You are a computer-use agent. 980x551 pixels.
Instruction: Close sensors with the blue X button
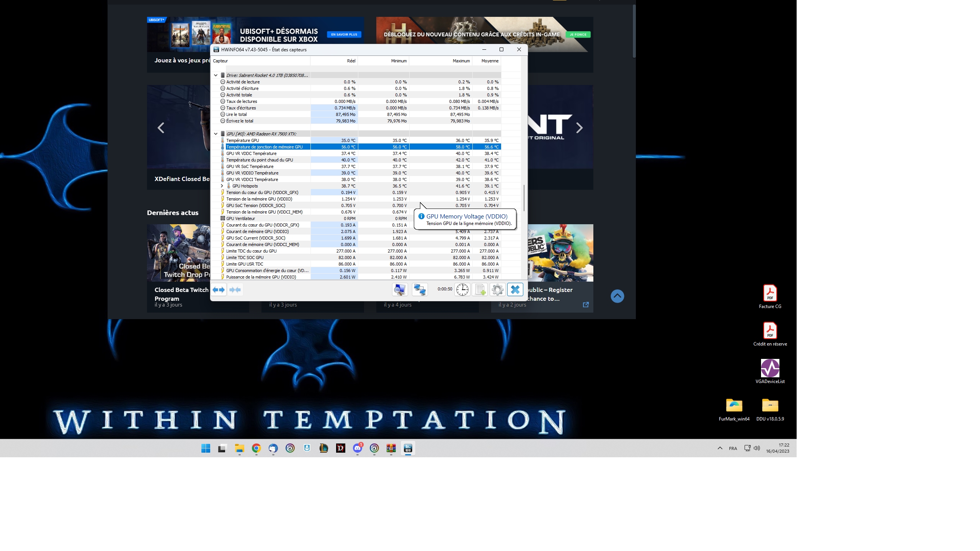pyautogui.click(x=515, y=290)
